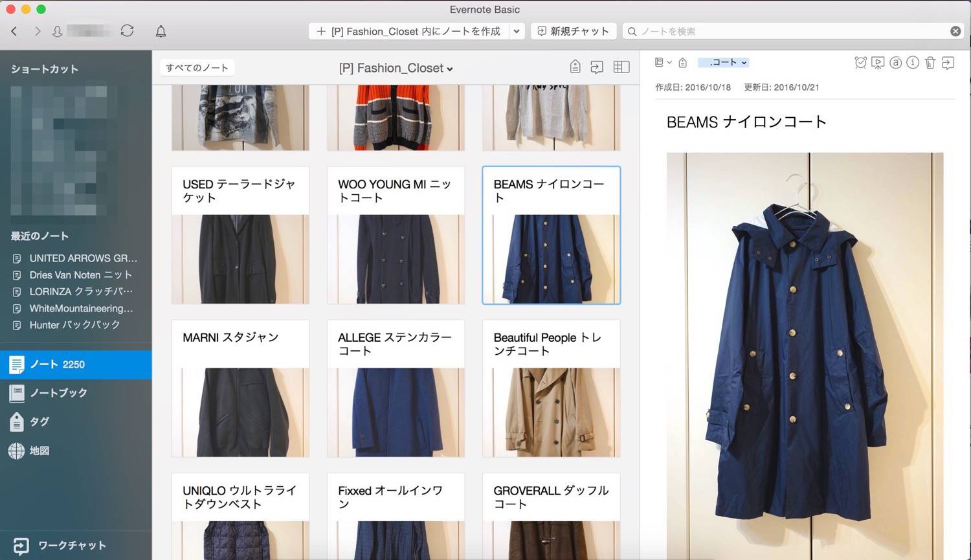The width and height of the screenshot is (971, 560).
Task: Open the dropdown arrow beside the create-note button
Action: pos(516,31)
